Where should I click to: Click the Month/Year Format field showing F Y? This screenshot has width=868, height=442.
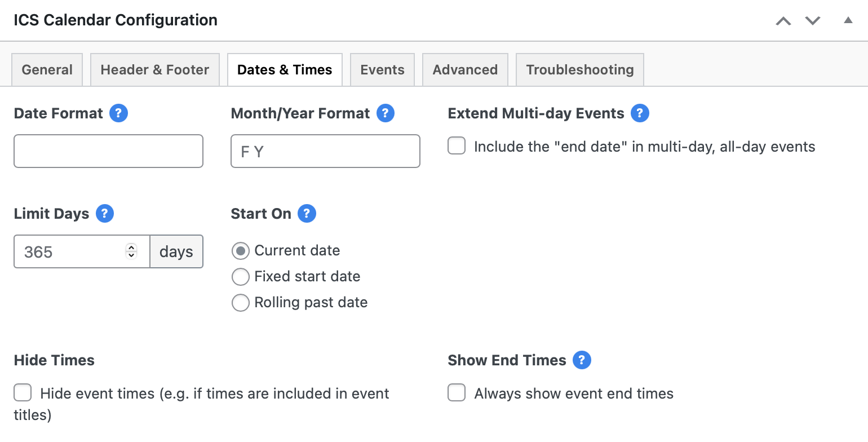pos(325,151)
